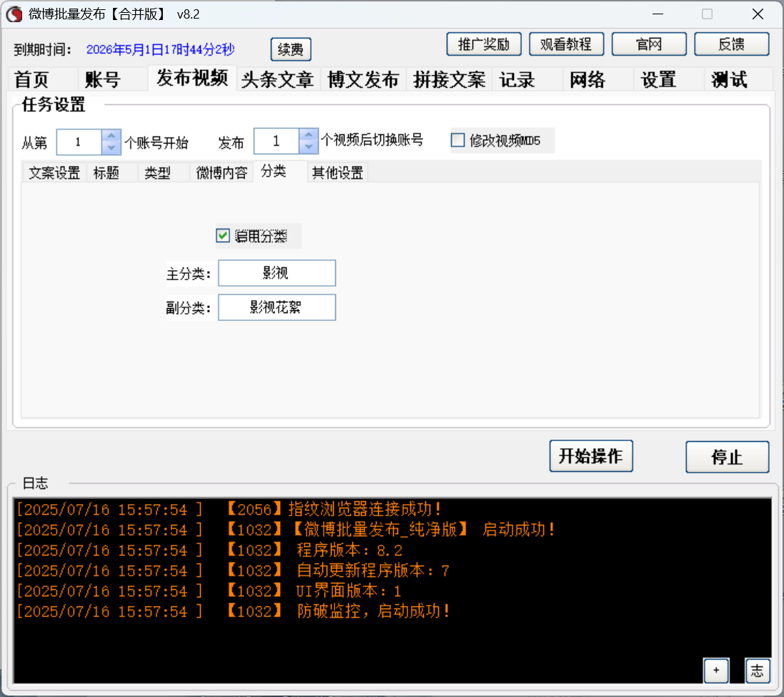Click the starting account number field
Image resolution: width=784 pixels, height=697 pixels.
pos(79,142)
